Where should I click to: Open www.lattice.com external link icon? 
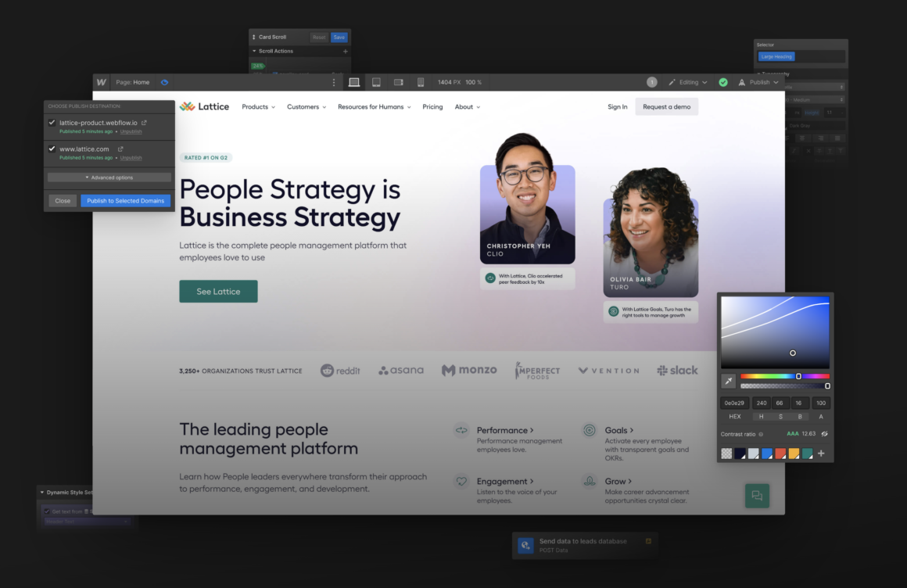120,149
